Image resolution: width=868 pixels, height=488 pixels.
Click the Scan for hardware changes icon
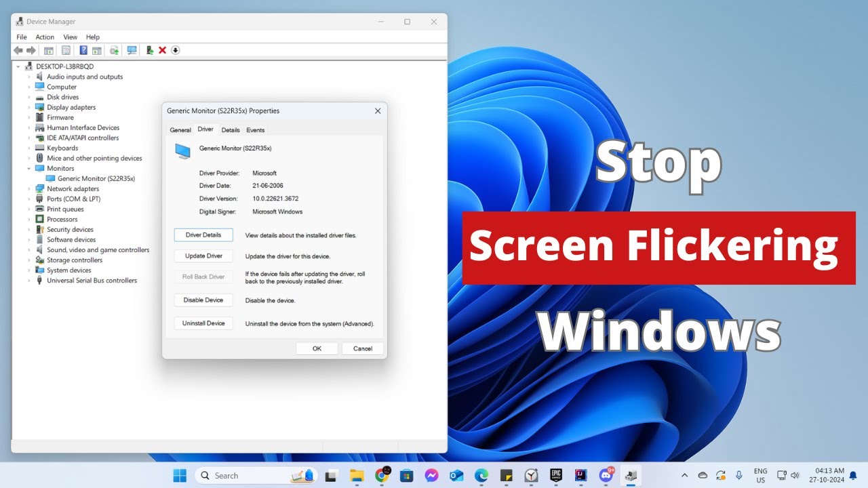tap(132, 50)
